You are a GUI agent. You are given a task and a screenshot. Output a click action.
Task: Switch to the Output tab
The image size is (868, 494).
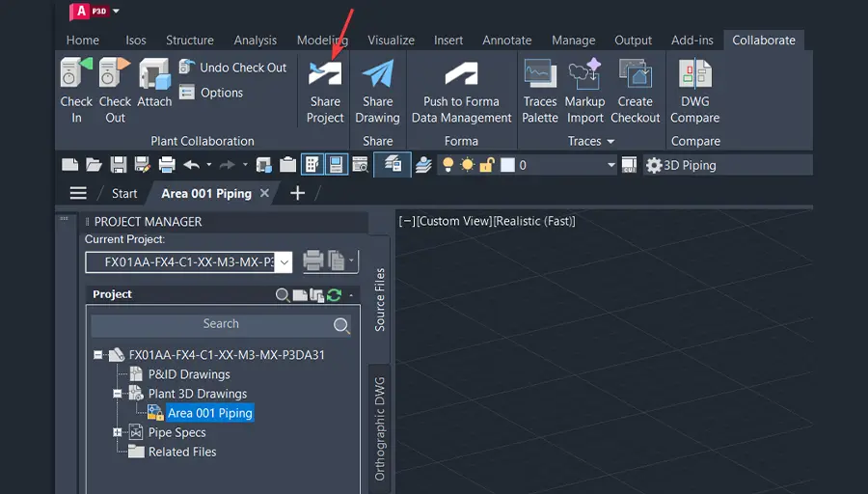pyautogui.click(x=633, y=41)
